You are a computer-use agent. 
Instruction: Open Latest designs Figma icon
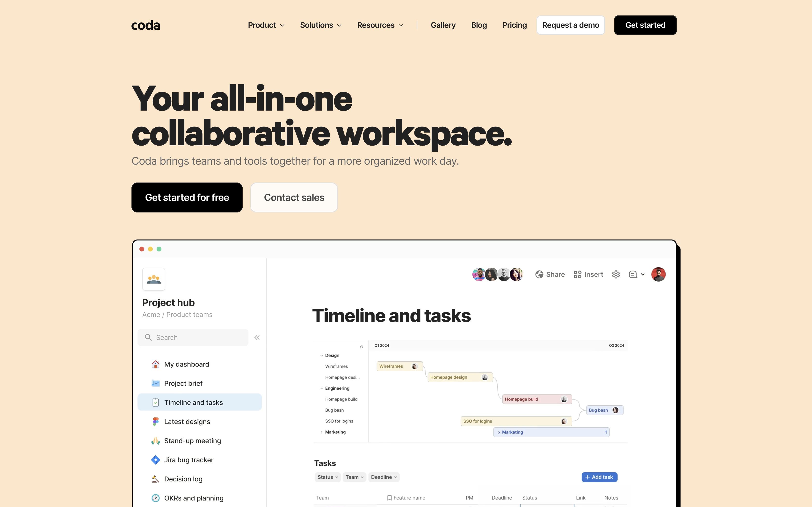pyautogui.click(x=155, y=422)
